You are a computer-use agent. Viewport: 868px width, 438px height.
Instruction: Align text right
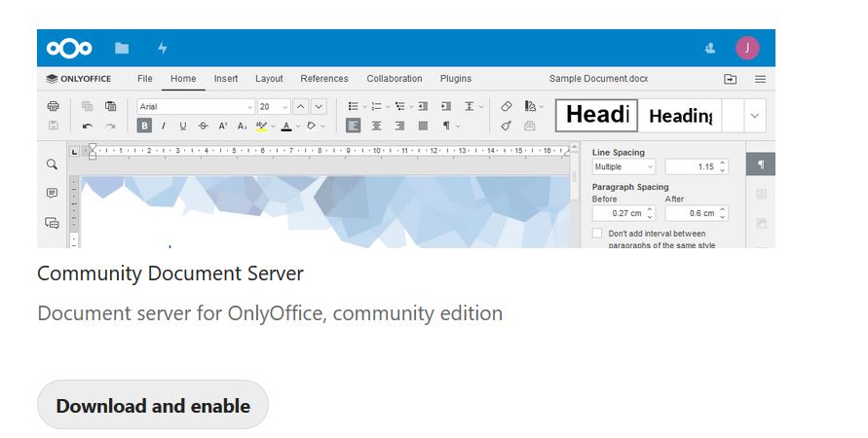point(399,127)
